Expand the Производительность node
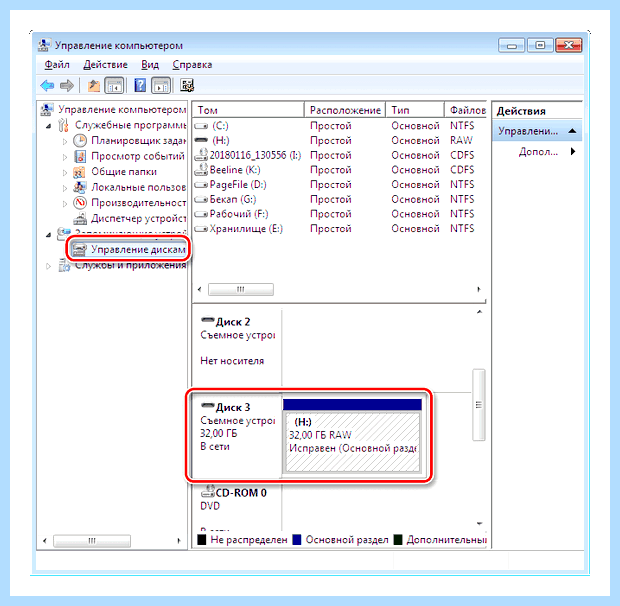This screenshot has width=620, height=606. point(65,203)
